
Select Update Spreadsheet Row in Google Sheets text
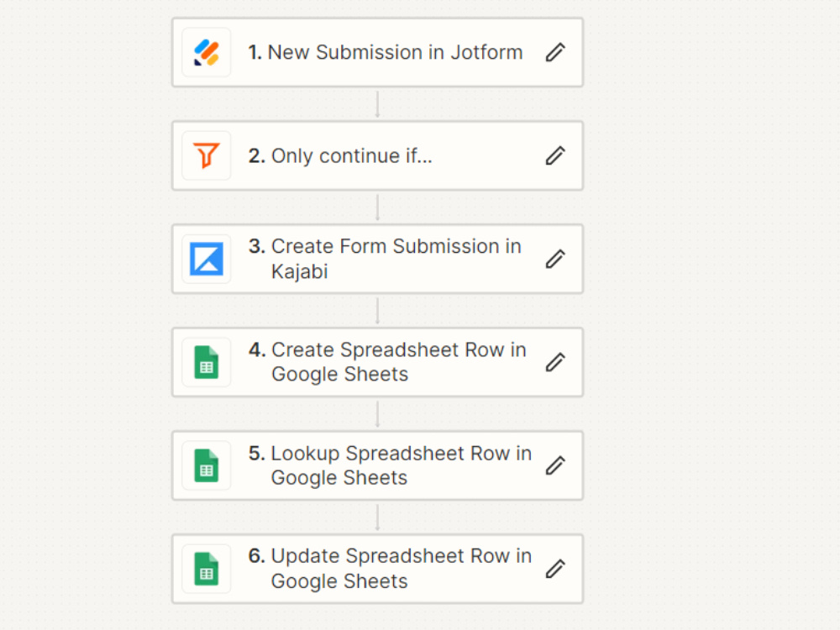tap(402, 569)
